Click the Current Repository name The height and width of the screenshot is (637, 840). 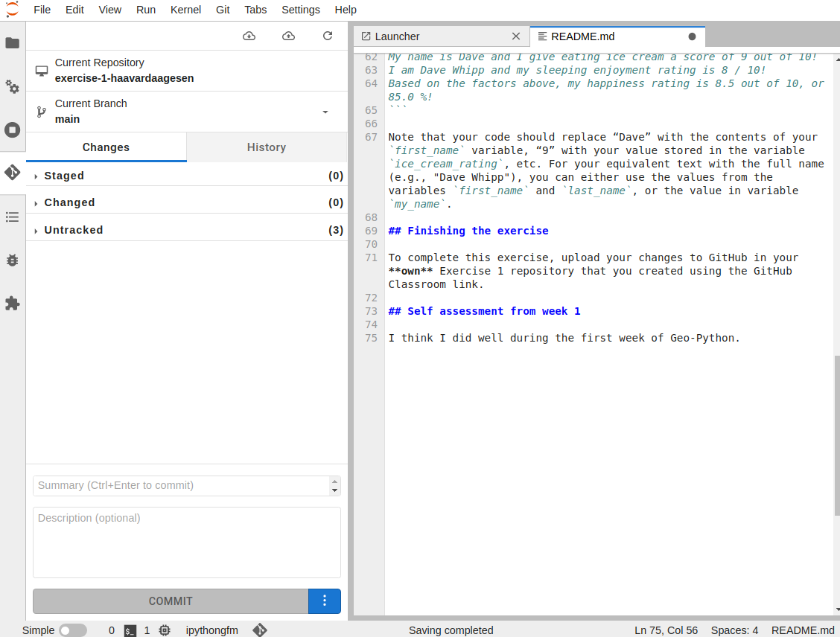pyautogui.click(x=124, y=78)
